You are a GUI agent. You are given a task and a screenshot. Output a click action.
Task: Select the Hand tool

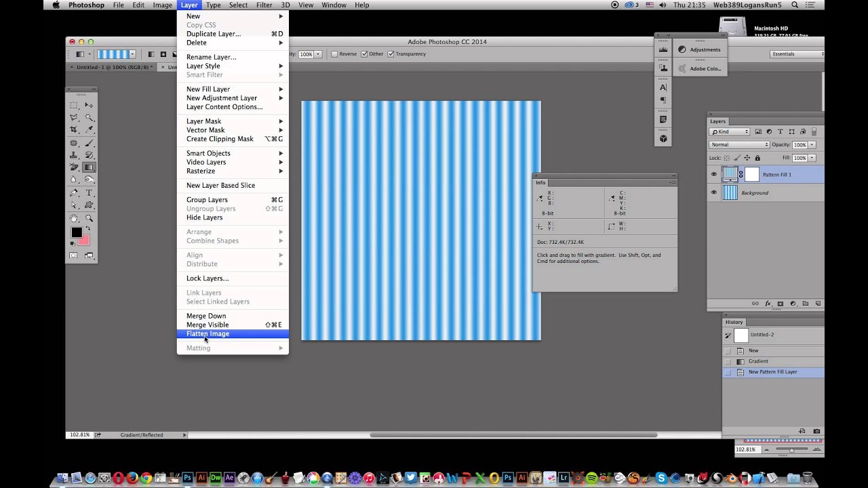click(74, 218)
